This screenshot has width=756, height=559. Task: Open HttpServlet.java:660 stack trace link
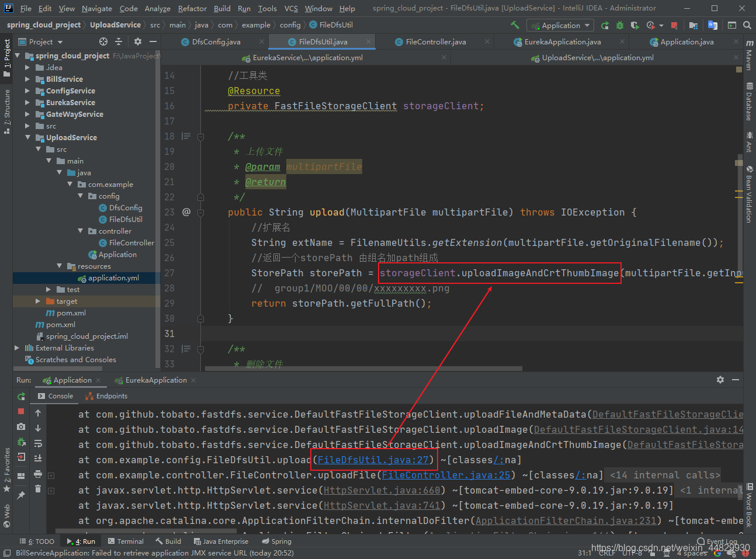click(382, 490)
